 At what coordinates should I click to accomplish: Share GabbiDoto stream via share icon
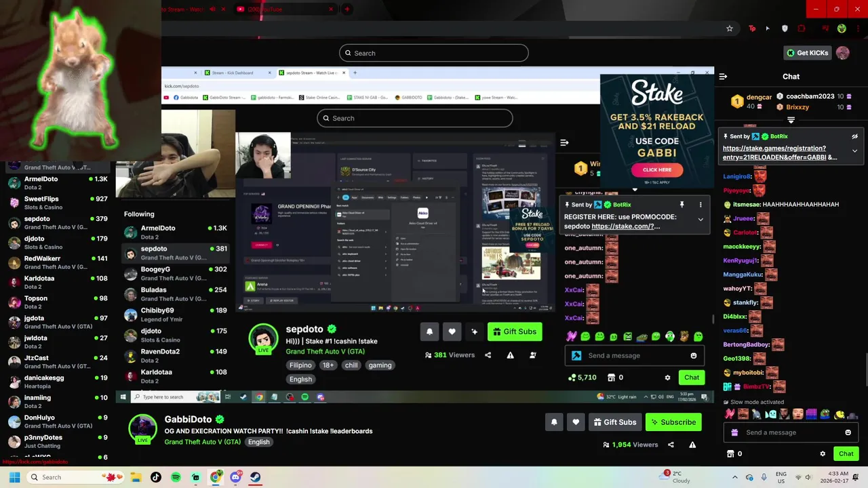pyautogui.click(x=671, y=445)
